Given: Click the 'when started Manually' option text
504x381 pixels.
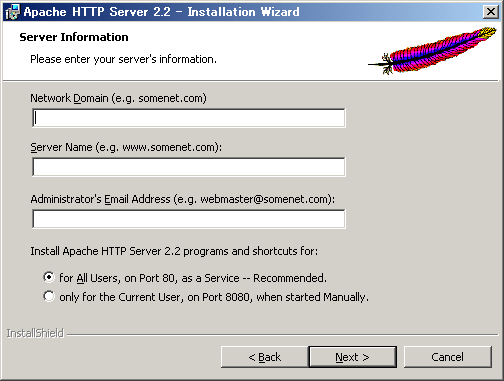Looking at the screenshot, I should 312,297.
